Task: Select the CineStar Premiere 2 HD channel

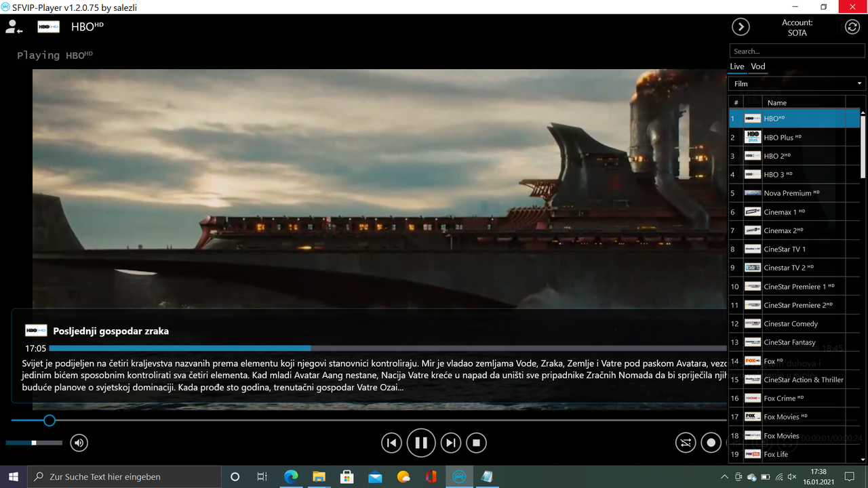Action: [x=794, y=305]
